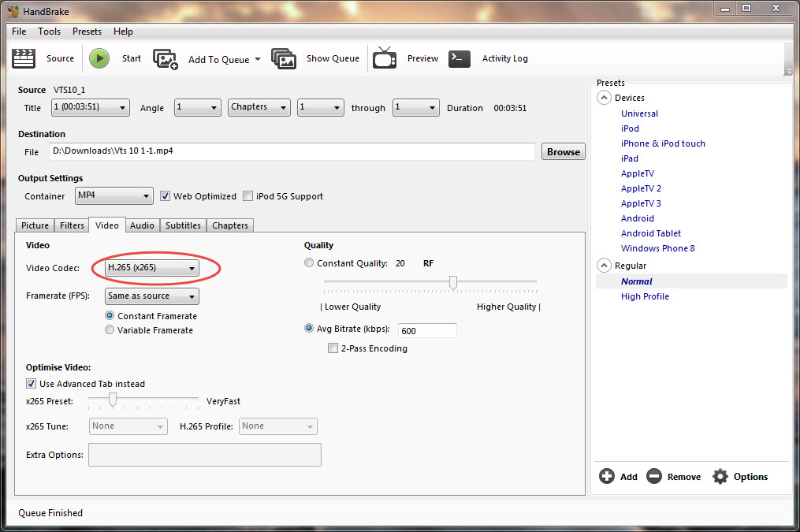Select Constant Framerate radio button
This screenshot has width=800, height=532.
[x=110, y=316]
